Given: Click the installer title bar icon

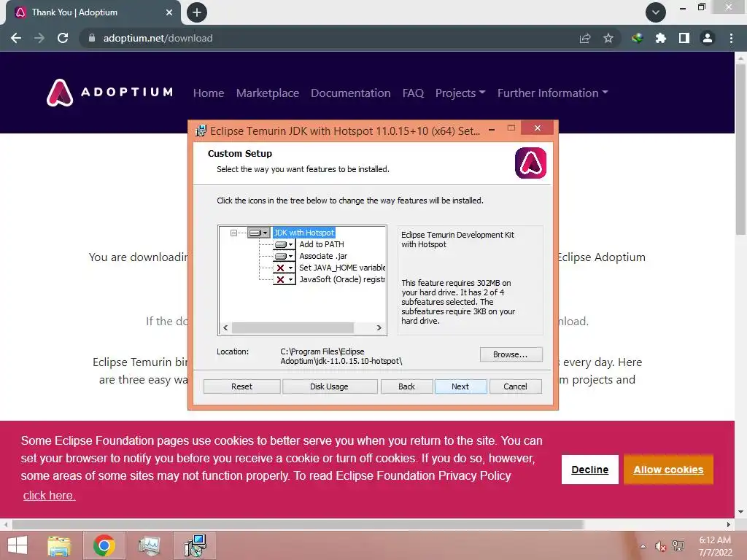Looking at the screenshot, I should 201,131.
